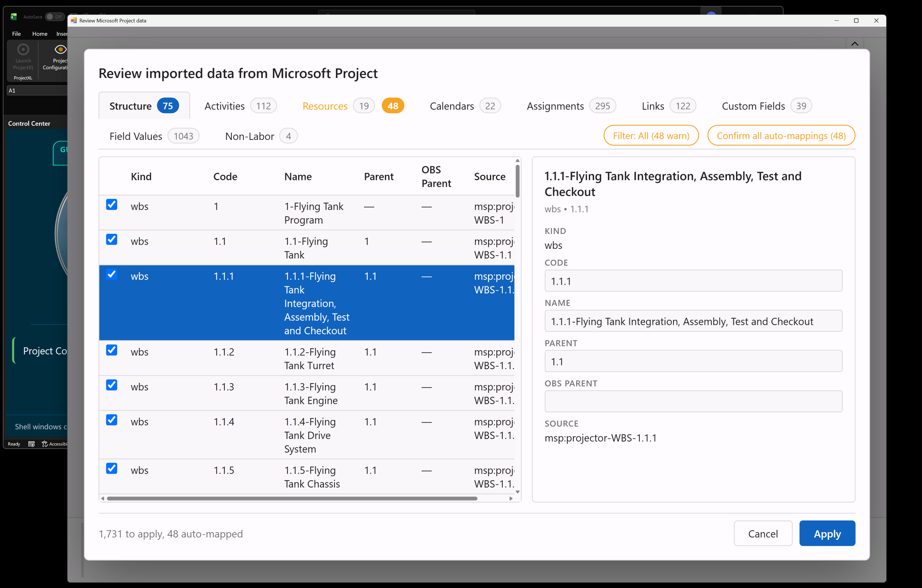The width and height of the screenshot is (922, 588).
Task: Open the Project Configuration eye icon
Action: click(60, 49)
